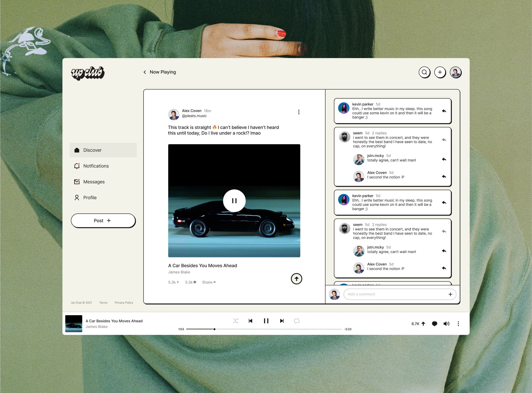Open the Privacy Policy link

point(124,303)
